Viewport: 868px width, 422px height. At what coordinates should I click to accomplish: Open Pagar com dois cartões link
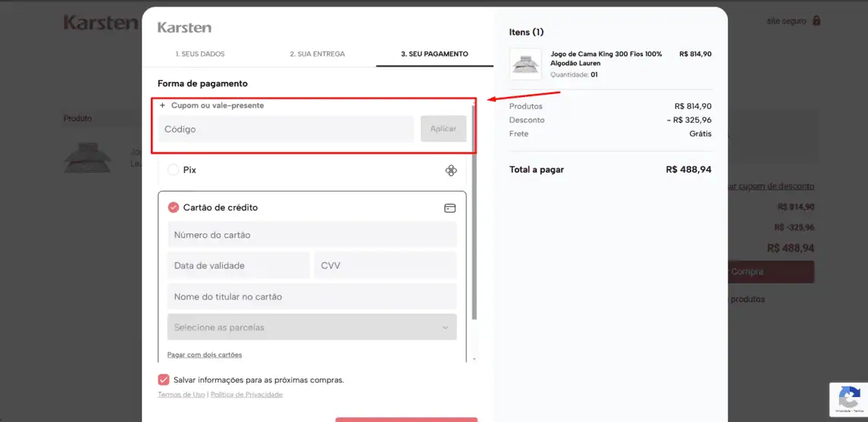[204, 355]
